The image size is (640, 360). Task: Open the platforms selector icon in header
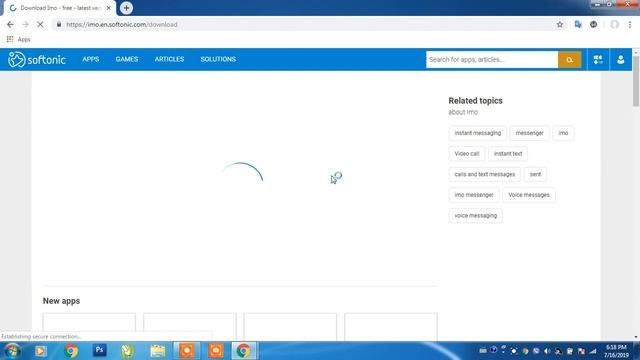pos(598,60)
